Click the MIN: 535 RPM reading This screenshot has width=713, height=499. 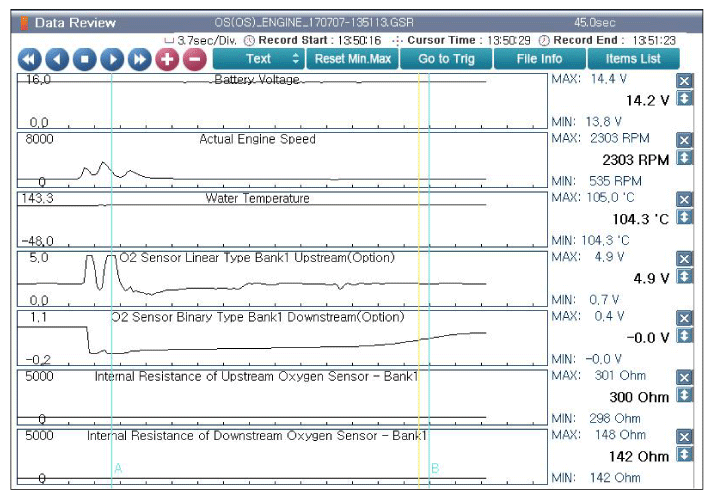click(x=597, y=181)
